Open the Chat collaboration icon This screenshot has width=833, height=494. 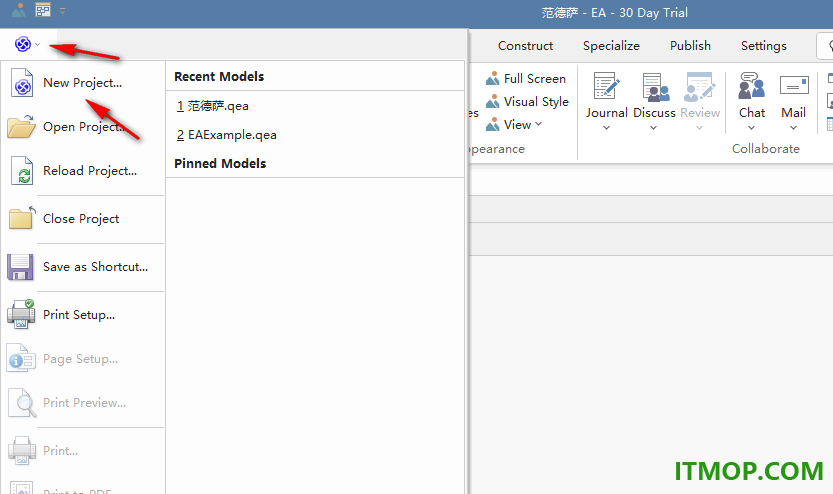pos(751,86)
